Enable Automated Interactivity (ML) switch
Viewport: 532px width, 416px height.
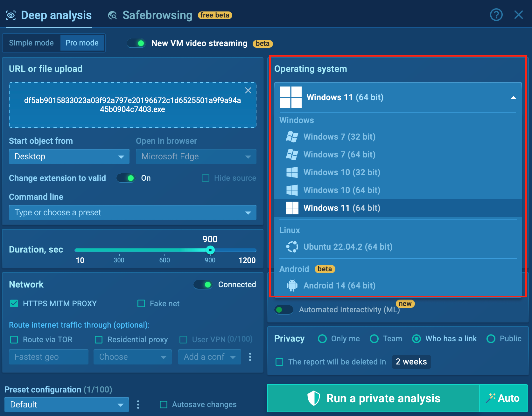click(284, 310)
